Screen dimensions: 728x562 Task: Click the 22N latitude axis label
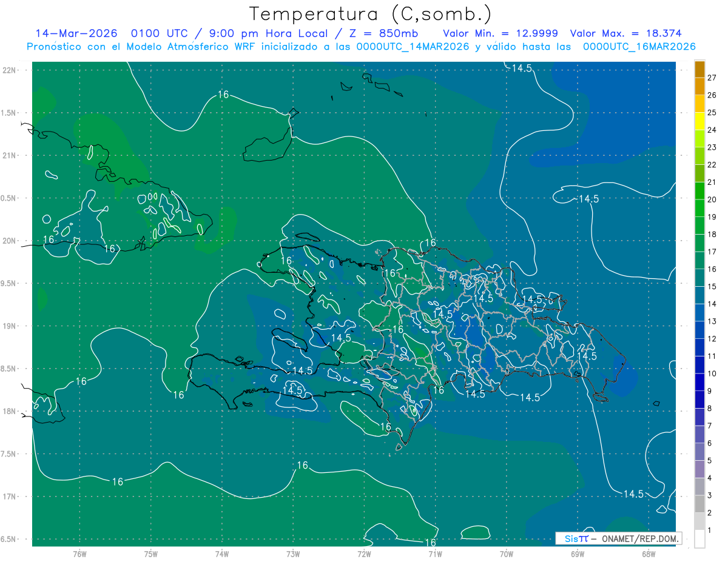click(10, 70)
